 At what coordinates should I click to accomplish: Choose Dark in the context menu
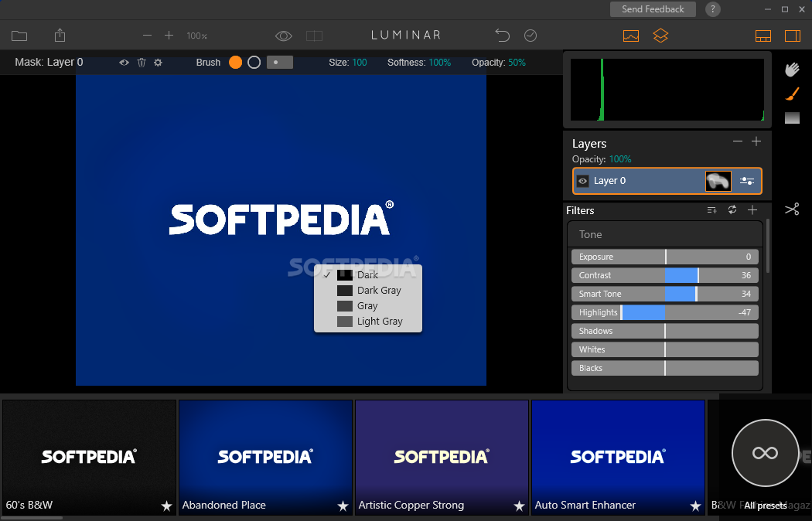367,274
